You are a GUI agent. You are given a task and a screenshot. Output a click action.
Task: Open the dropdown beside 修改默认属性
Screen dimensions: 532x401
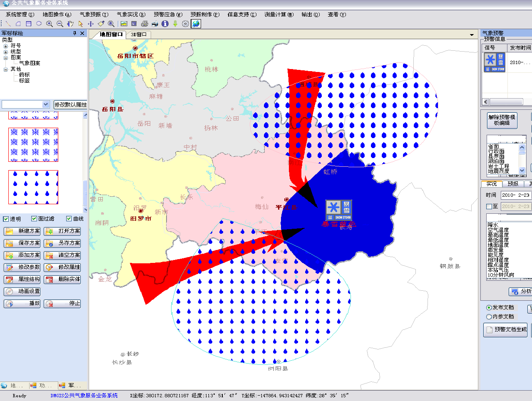tap(46, 104)
